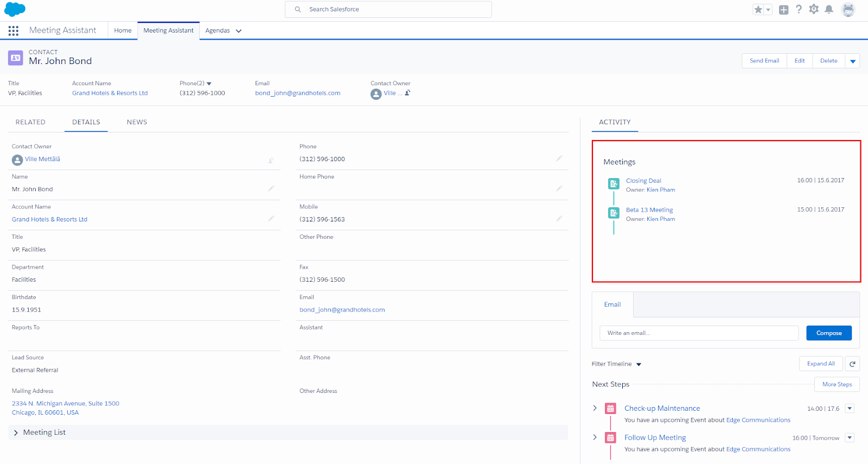Image resolution: width=868 pixels, height=464 pixels.
Task: Switch to the Related tab
Action: coord(30,122)
